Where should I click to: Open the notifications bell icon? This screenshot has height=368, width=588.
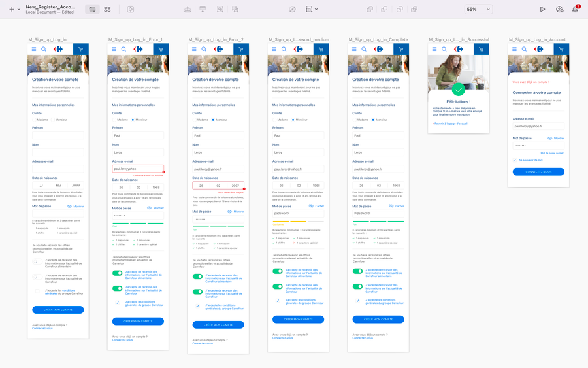pyautogui.click(x=575, y=10)
